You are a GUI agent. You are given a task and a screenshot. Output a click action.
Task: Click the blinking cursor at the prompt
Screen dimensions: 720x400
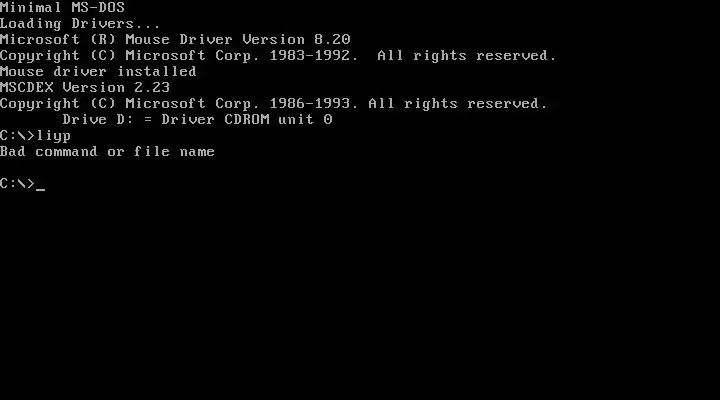[40, 189]
